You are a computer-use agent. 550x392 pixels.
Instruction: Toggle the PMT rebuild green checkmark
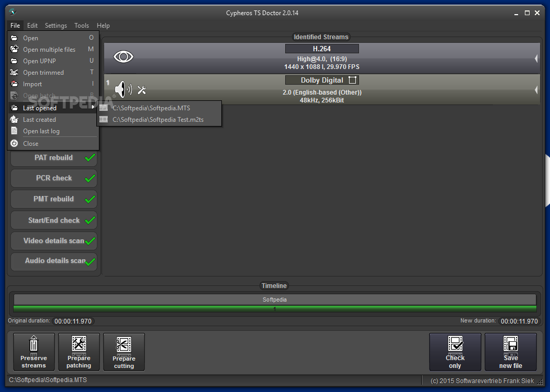[x=90, y=199]
